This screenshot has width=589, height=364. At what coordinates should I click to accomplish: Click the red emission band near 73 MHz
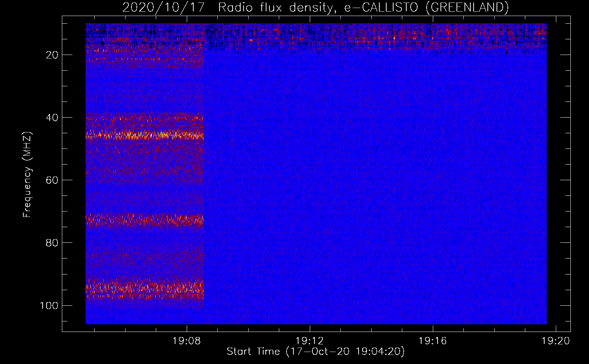[145, 220]
